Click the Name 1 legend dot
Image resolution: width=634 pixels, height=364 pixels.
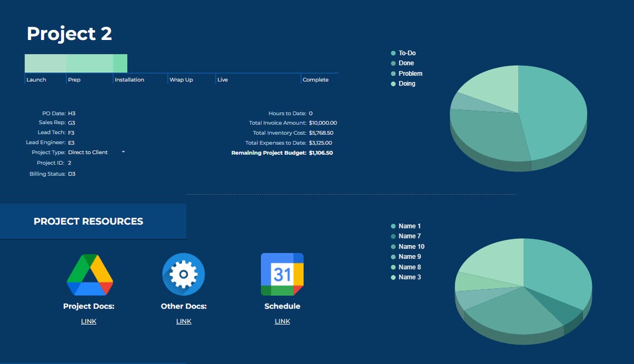(x=393, y=226)
